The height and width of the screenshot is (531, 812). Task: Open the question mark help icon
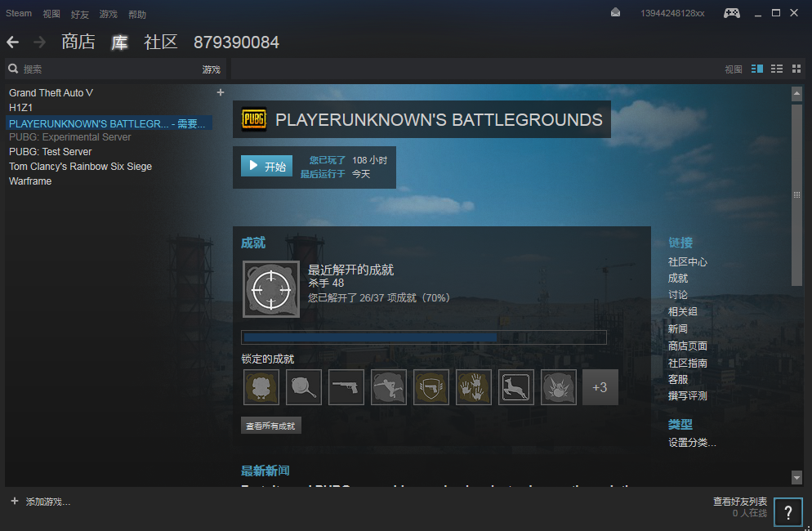click(x=788, y=512)
